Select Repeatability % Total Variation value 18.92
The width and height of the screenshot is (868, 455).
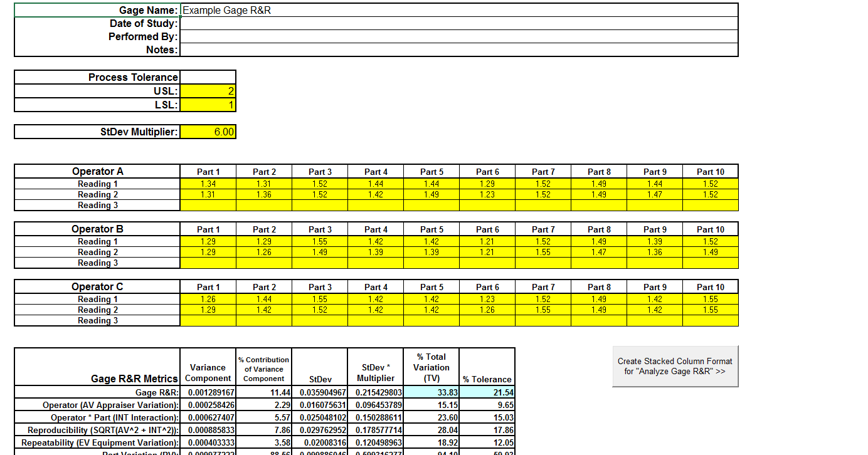click(431, 442)
